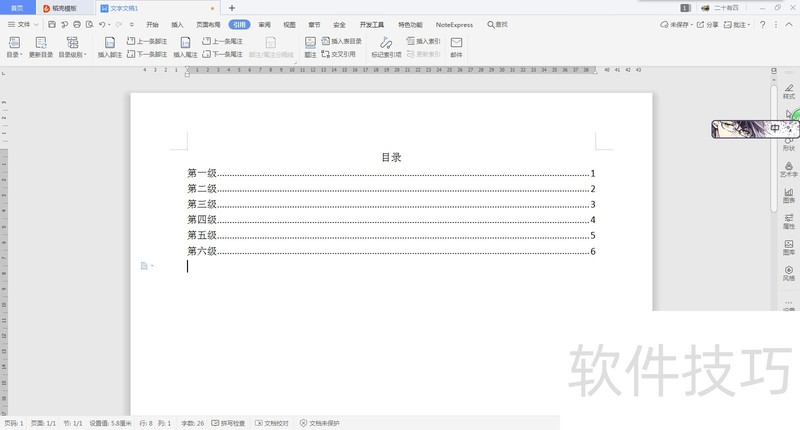Switch to the 插入 ribbon tab
Viewport: 800px width, 430px height.
[x=177, y=24]
